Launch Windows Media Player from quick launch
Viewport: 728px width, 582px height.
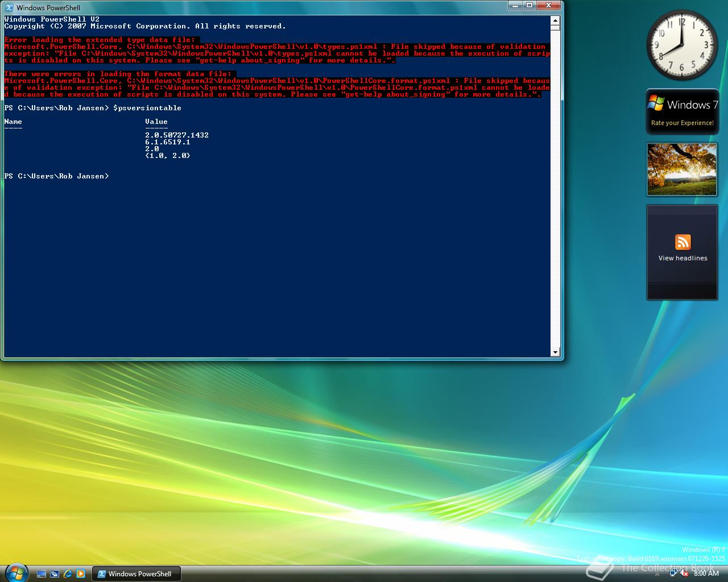[x=81, y=574]
